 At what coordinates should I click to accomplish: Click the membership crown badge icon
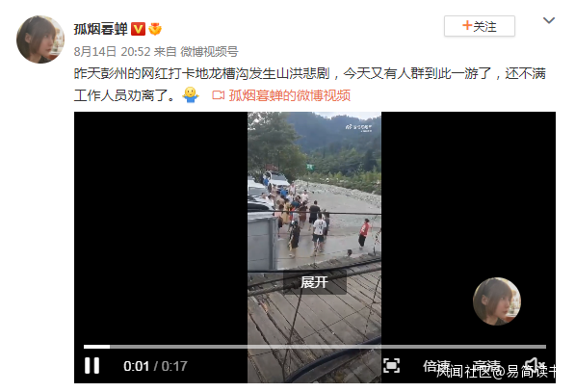click(155, 29)
